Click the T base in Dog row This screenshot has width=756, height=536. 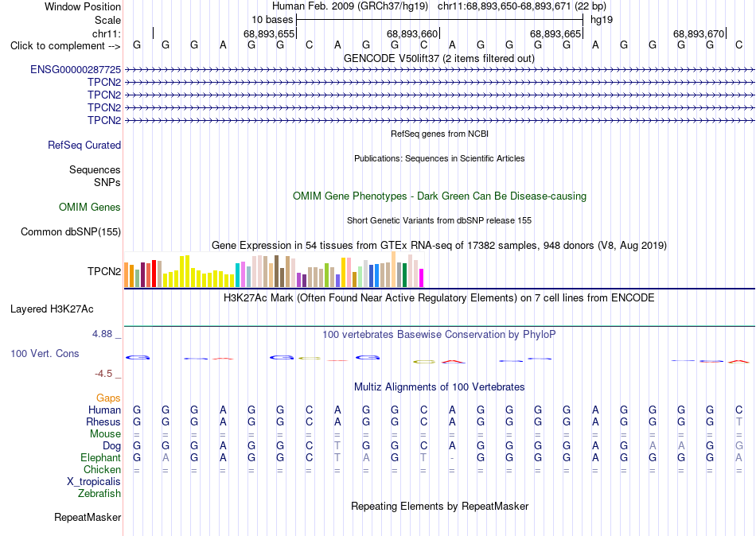(x=337, y=446)
